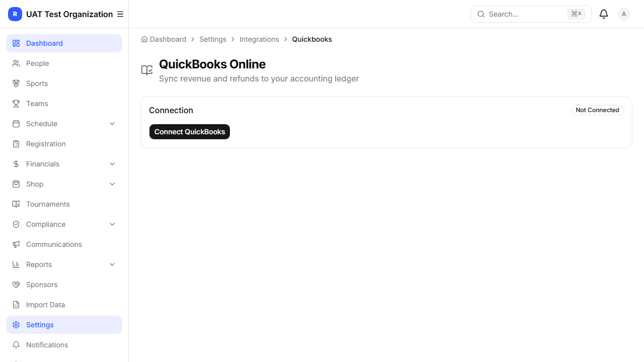Click the Tournaments icon in sidebar
644x362 pixels.
[x=16, y=204]
